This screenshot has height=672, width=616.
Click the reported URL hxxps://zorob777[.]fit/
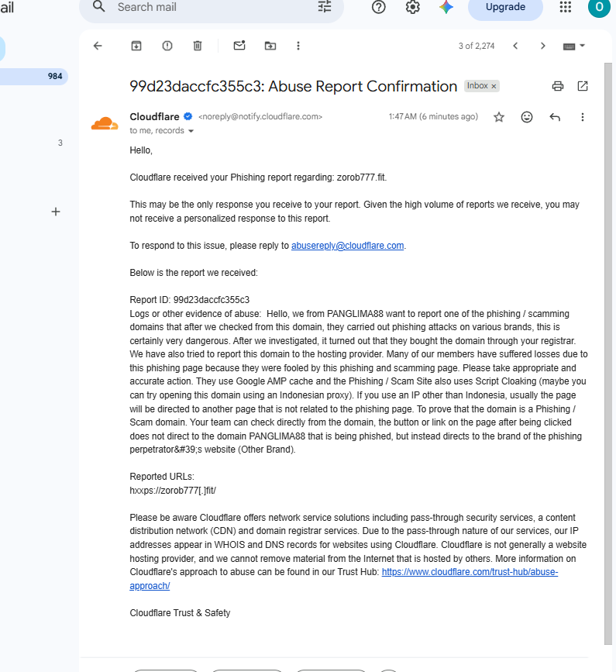pos(173,491)
